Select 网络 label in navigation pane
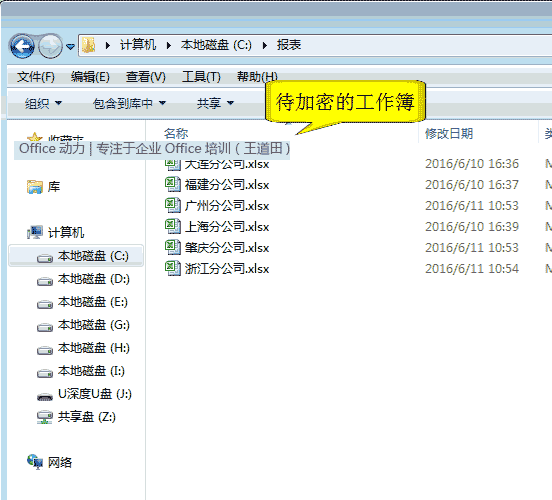This screenshot has height=500, width=552. [60, 462]
